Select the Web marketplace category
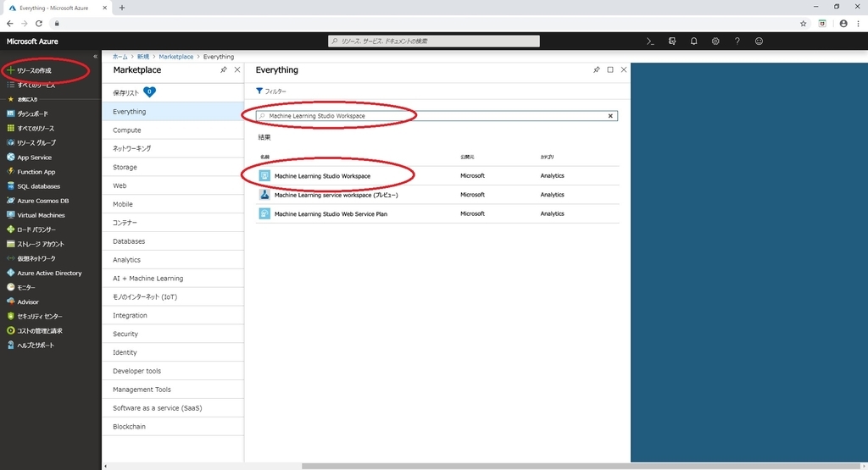 (x=173, y=185)
